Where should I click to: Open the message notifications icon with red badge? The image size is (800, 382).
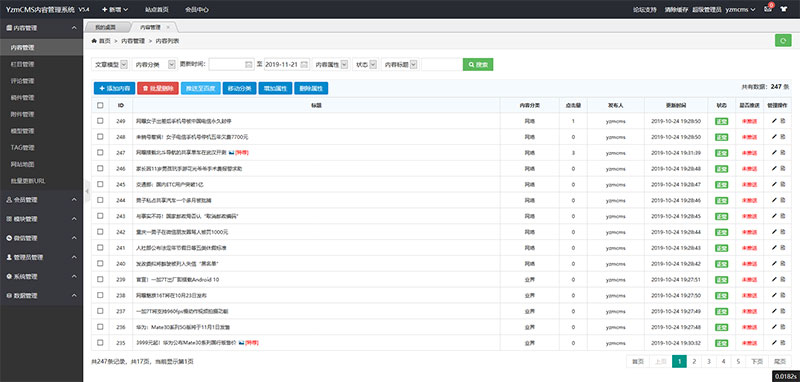pos(768,9)
